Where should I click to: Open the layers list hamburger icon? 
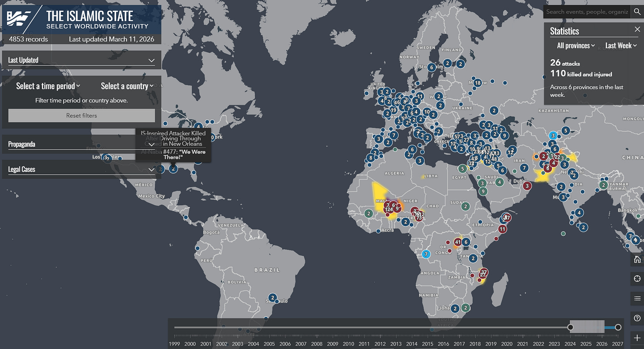[637, 299]
